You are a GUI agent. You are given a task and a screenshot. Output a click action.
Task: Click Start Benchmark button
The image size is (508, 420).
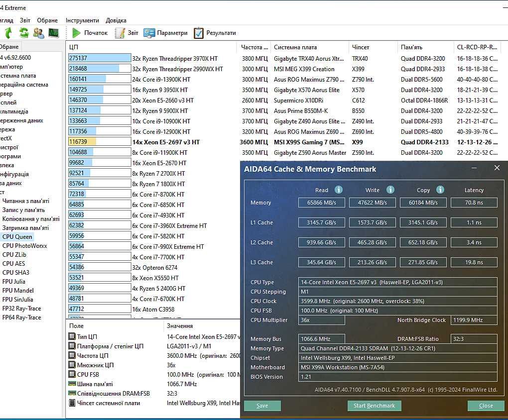point(374,406)
